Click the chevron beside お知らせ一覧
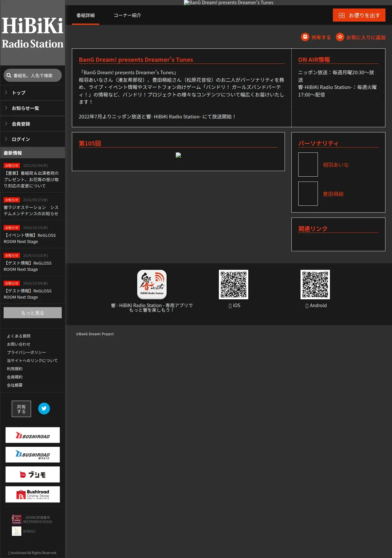Screen dimensions: 392x558 6,108
